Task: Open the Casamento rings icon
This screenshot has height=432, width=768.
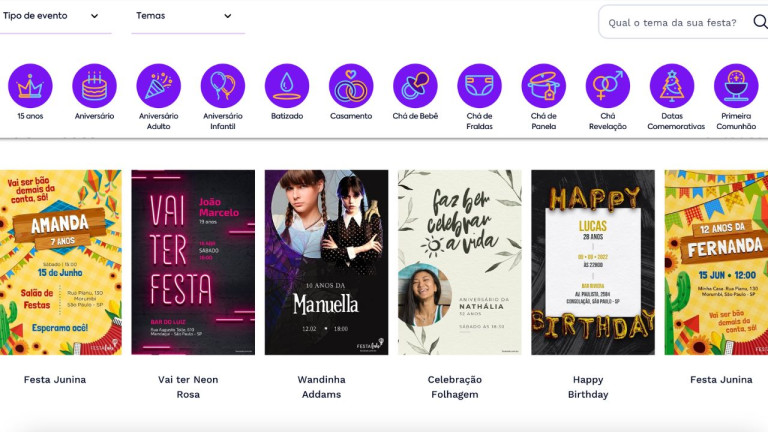Action: pyautogui.click(x=351, y=86)
